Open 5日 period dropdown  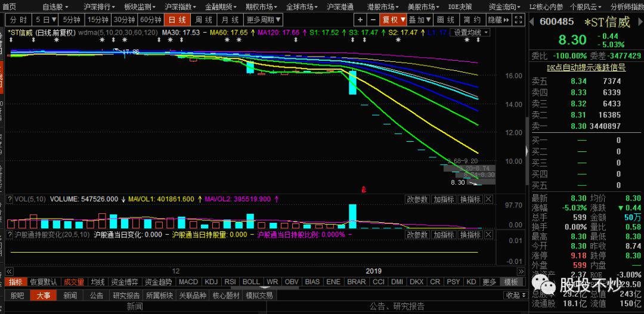45,19
